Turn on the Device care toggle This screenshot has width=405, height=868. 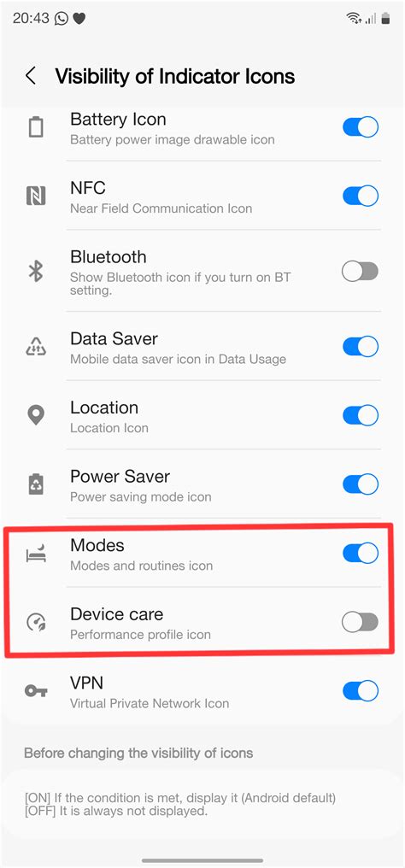coord(361,622)
